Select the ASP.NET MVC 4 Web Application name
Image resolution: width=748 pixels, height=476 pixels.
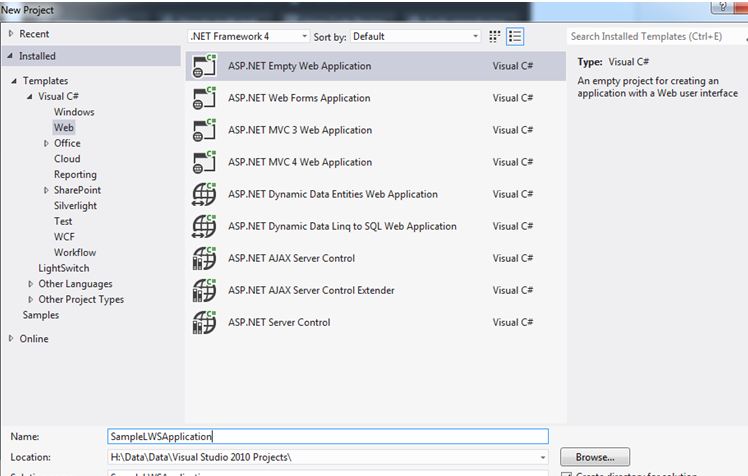click(x=300, y=162)
